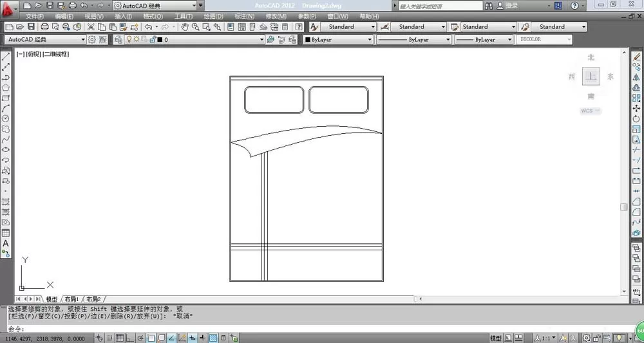Expand the AutoCAD 经典 workspace dropdown
The width and height of the screenshot is (644, 343).
pos(45,40)
